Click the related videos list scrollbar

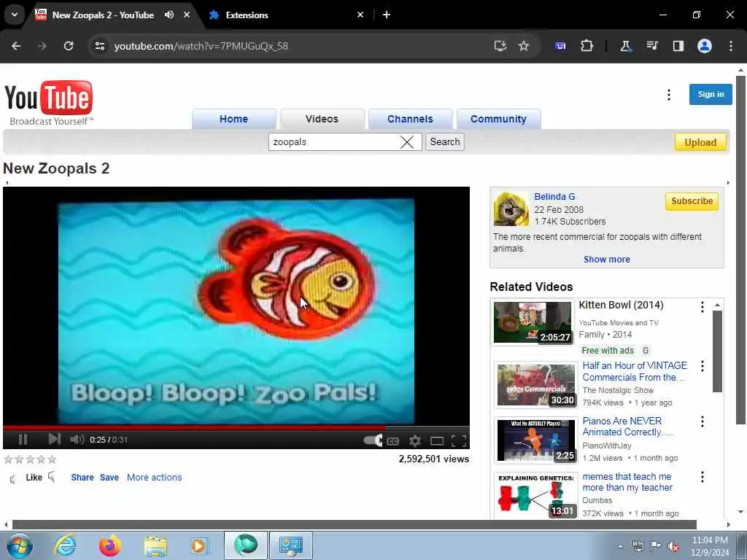click(718, 351)
